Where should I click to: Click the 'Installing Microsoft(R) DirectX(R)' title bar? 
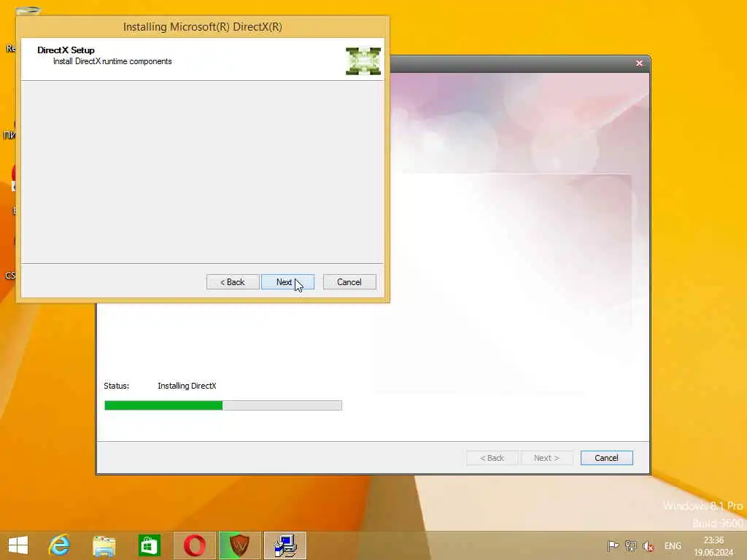pyautogui.click(x=203, y=27)
